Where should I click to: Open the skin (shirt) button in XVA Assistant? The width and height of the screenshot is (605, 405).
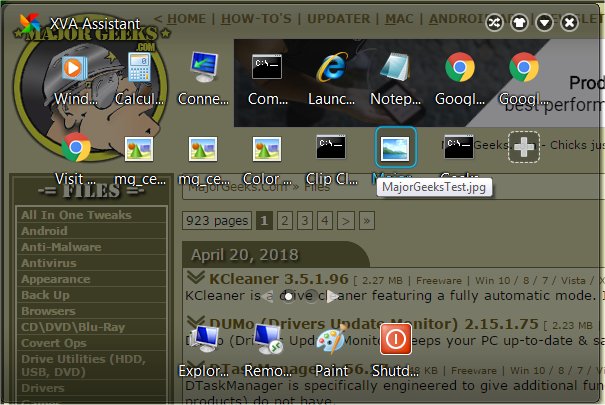(x=519, y=23)
